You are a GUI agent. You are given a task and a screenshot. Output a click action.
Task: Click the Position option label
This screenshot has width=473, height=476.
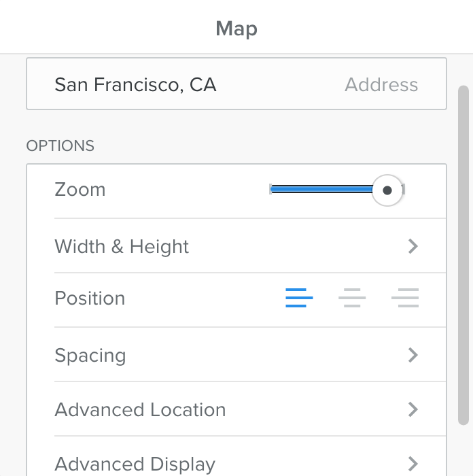[90, 298]
